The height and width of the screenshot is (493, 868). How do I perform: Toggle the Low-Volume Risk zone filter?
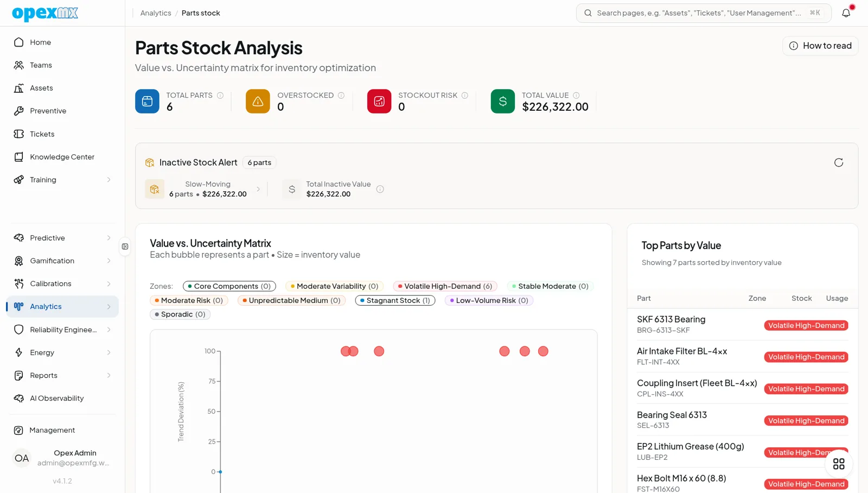(x=489, y=300)
